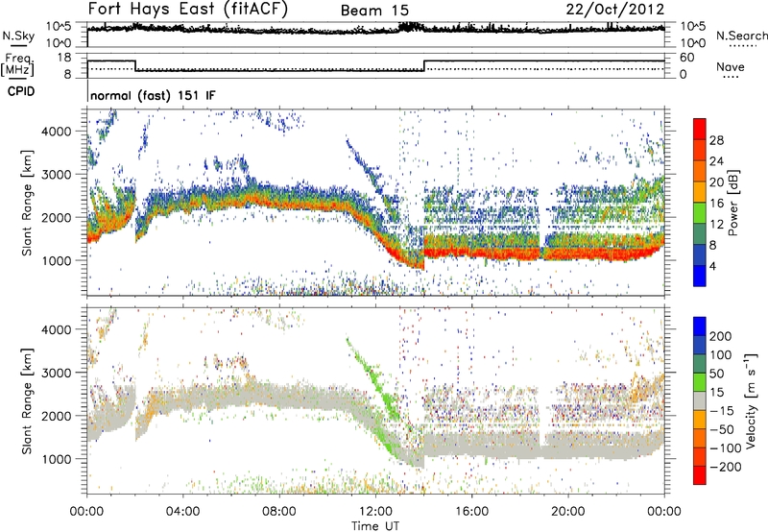
Task: Click the 'CPID' row label
Action: pos(21,91)
